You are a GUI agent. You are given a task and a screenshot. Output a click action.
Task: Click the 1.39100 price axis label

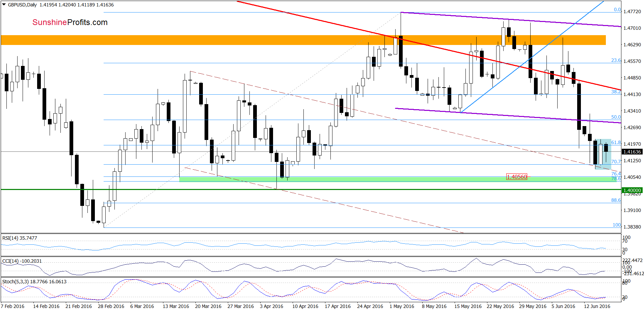(632, 210)
